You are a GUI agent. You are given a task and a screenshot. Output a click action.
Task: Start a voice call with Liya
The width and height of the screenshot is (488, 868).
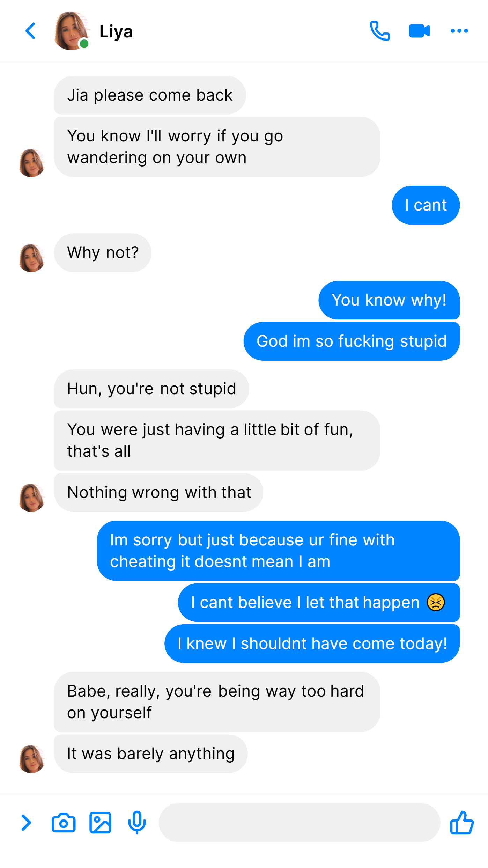[380, 31]
